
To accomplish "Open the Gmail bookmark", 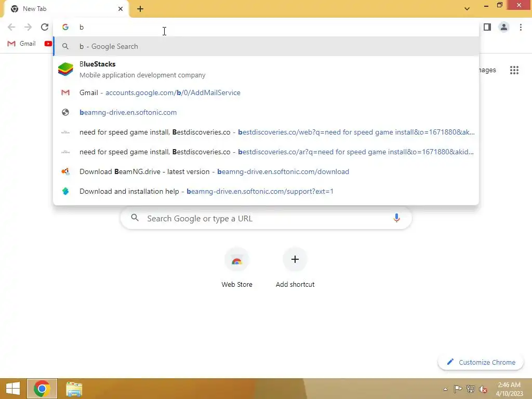I will tap(21, 44).
